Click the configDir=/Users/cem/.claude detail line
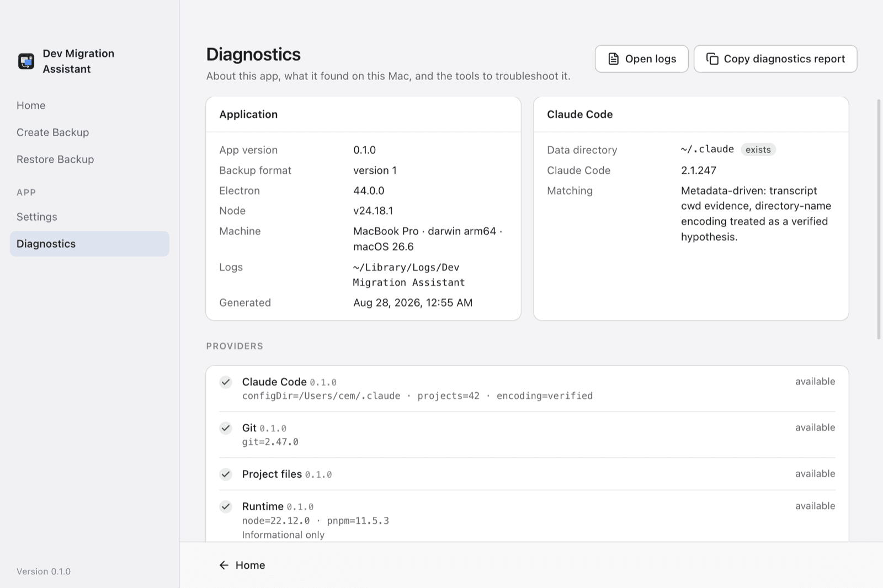 (x=417, y=396)
